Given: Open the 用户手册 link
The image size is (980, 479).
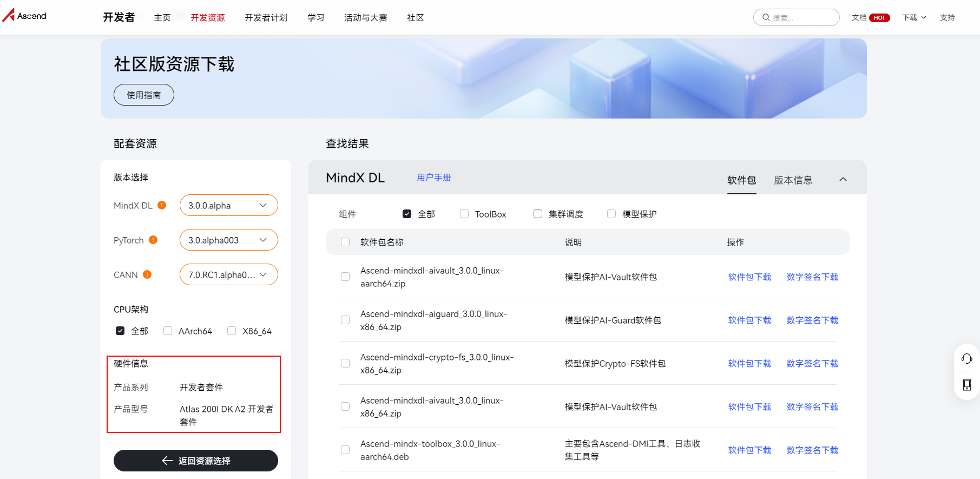Looking at the screenshot, I should (434, 178).
